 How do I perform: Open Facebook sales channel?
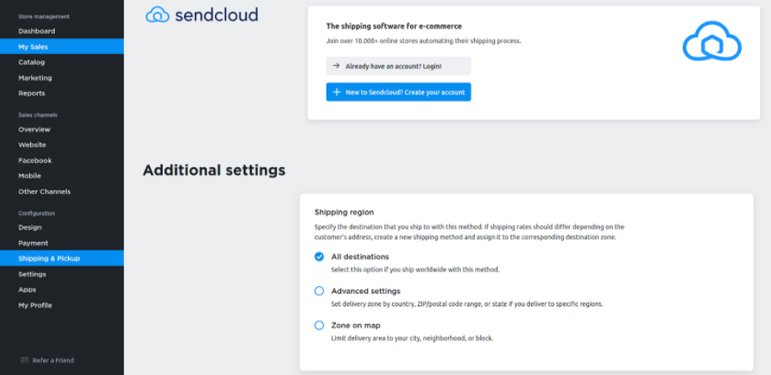click(62, 160)
